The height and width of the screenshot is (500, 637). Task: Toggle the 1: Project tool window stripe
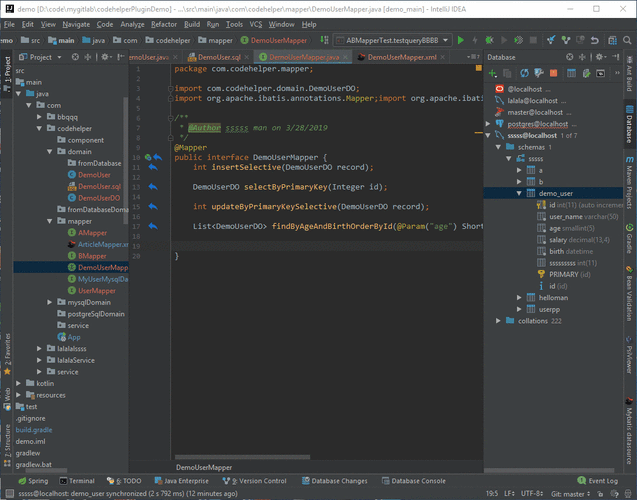tap(7, 73)
